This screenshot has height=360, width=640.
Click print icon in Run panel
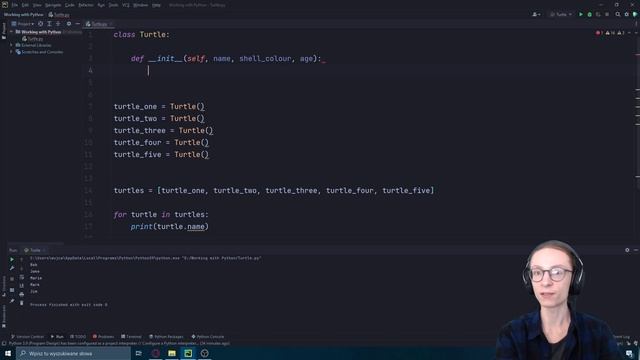[22, 294]
